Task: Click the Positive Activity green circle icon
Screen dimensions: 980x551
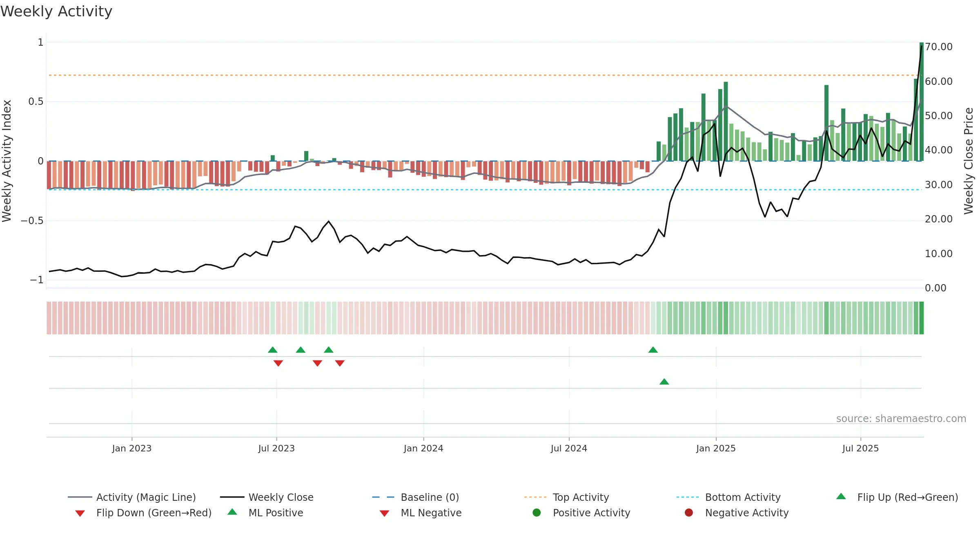Action: point(537,513)
